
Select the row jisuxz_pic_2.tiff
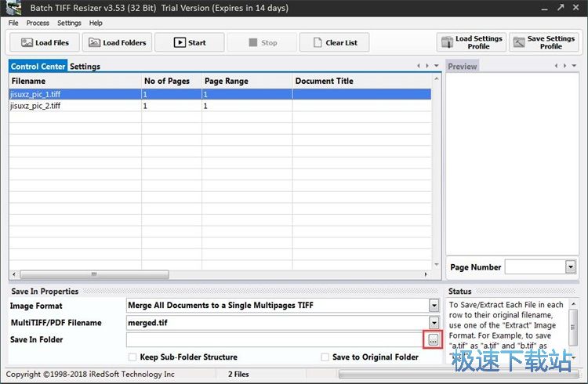click(x=220, y=106)
